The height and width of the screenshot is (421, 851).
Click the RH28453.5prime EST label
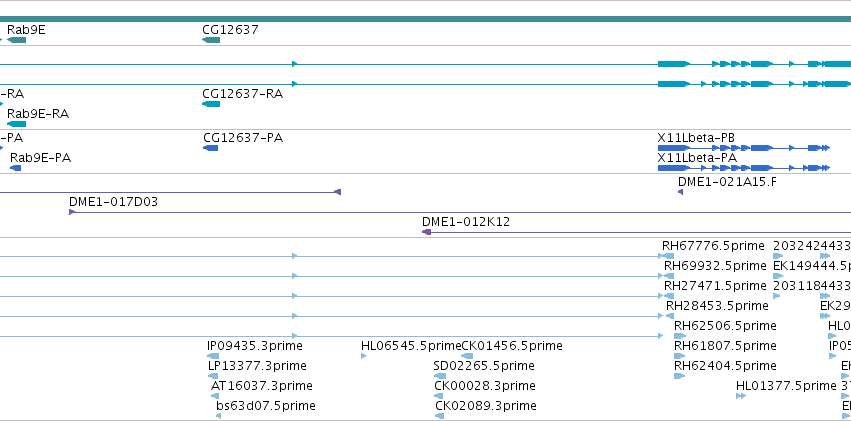pos(717,305)
